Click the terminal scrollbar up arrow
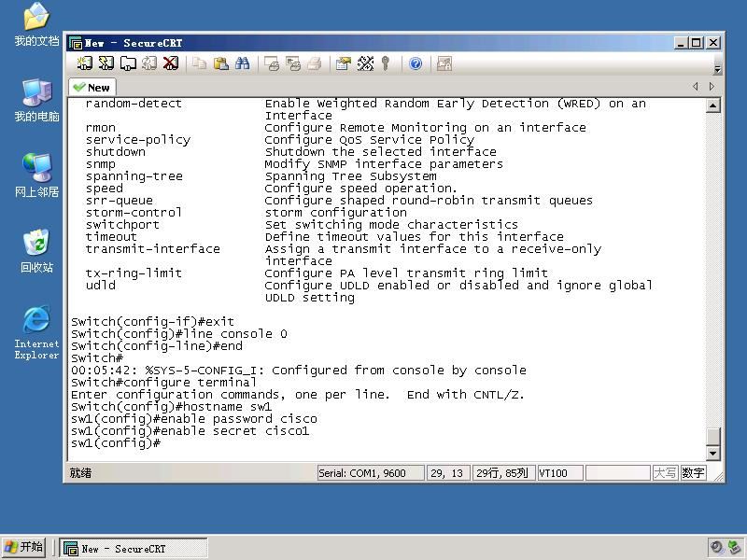Image resolution: width=747 pixels, height=560 pixels. click(712, 105)
